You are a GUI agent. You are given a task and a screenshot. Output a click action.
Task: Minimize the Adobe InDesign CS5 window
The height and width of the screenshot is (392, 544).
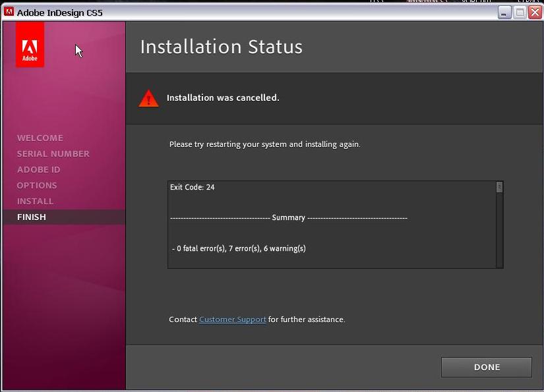(x=504, y=13)
